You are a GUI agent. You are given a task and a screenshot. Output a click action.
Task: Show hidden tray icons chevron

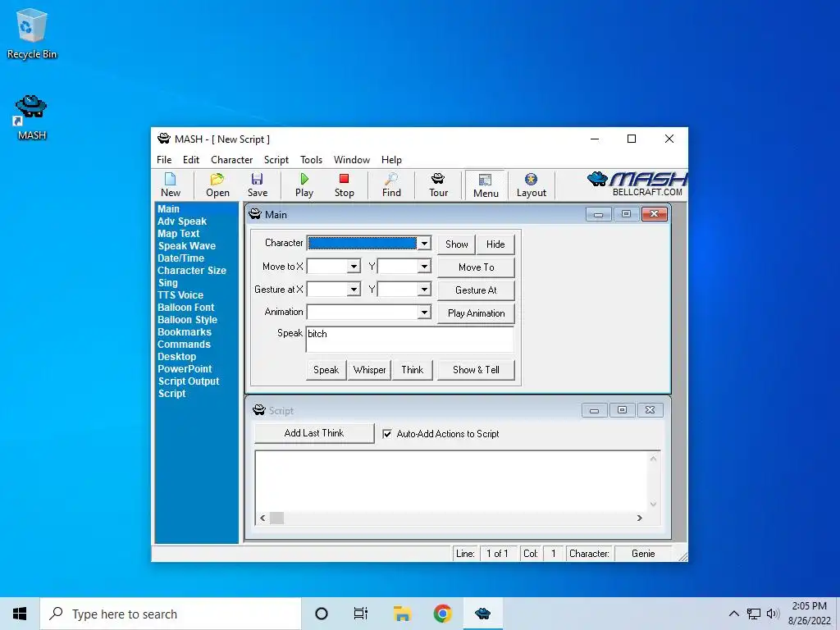(x=734, y=614)
